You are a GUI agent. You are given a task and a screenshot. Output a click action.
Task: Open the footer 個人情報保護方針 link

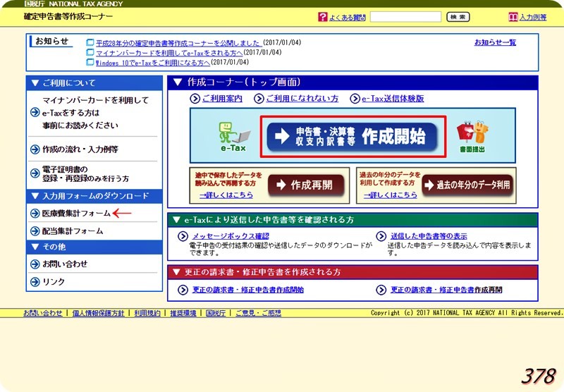pyautogui.click(x=98, y=313)
